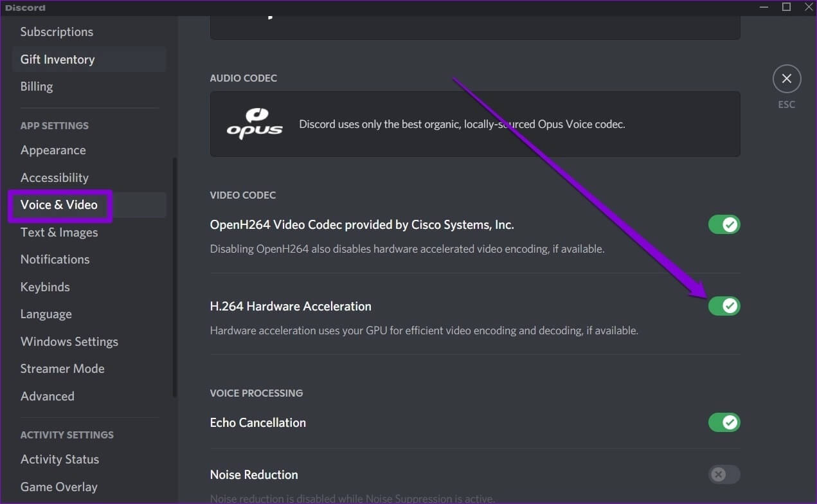This screenshot has width=817, height=504.
Task: Click the H.264 Hardware Acceleration label
Action: (291, 306)
